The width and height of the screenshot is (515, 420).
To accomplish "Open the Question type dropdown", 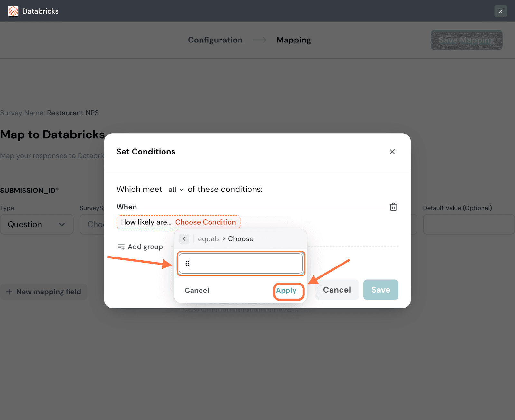I will click(37, 224).
